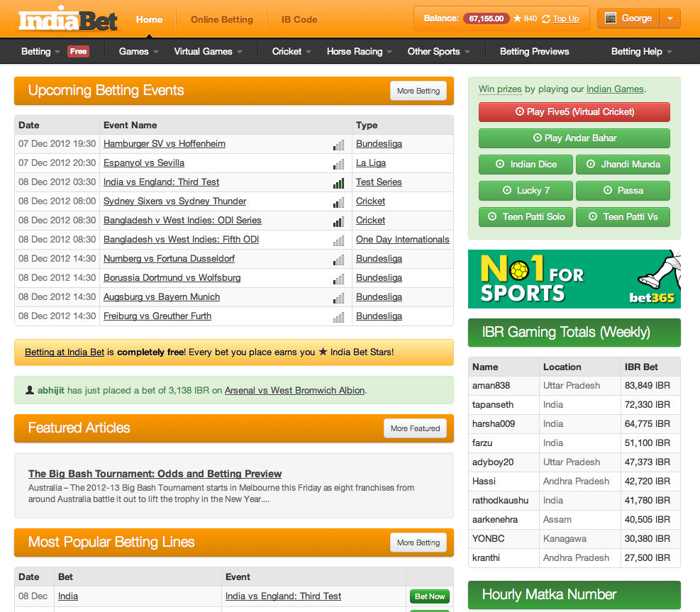The height and width of the screenshot is (612, 700).
Task: Click the red Free badge near Betting
Action: point(78,51)
